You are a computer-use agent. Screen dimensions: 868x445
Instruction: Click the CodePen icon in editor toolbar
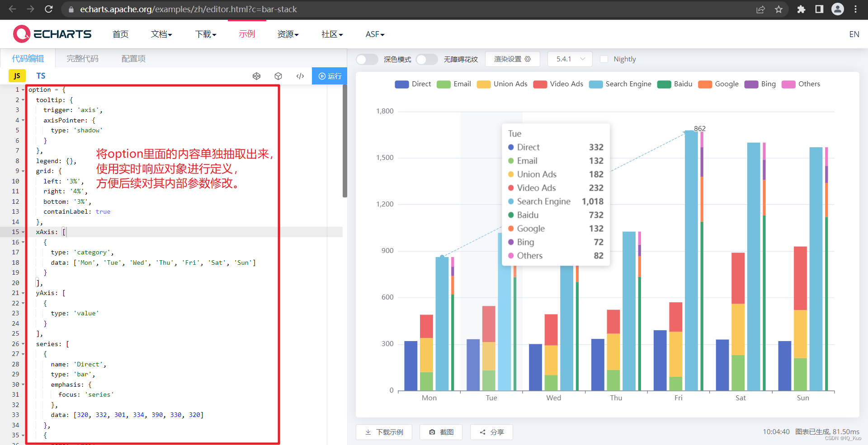coord(256,76)
